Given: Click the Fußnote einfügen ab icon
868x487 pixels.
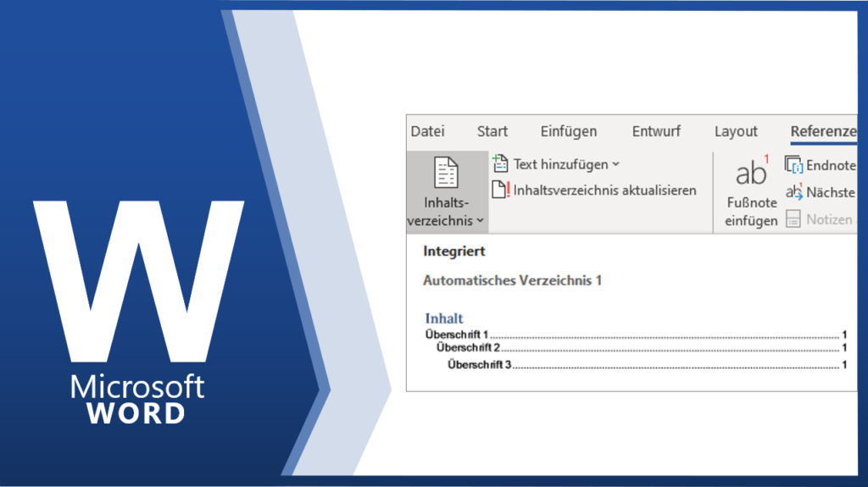Looking at the screenshot, I should (752, 170).
